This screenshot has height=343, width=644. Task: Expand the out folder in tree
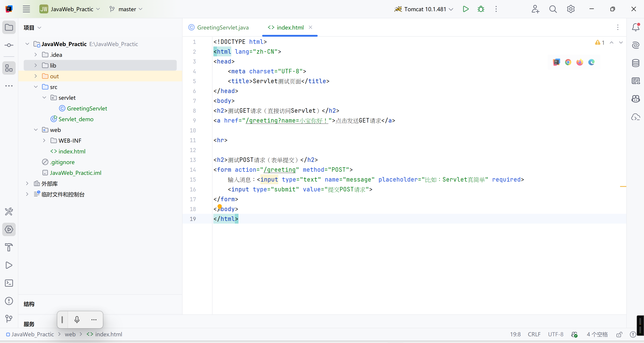tap(36, 76)
